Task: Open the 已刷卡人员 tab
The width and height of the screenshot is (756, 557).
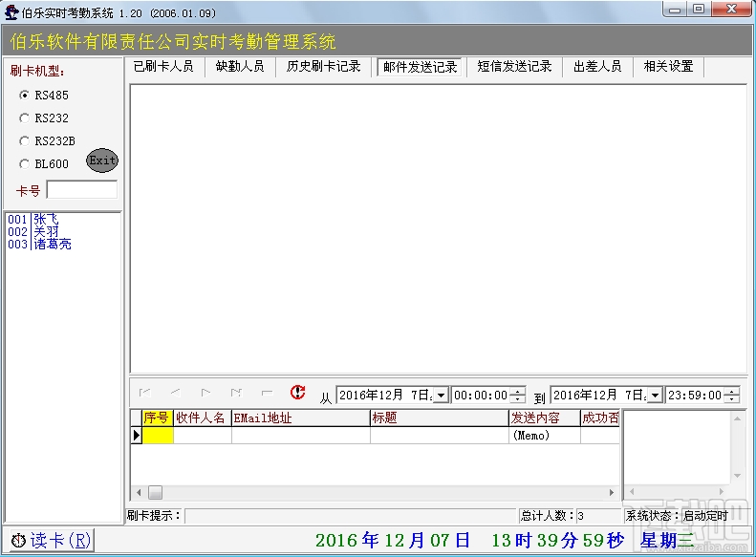Action: point(163,67)
